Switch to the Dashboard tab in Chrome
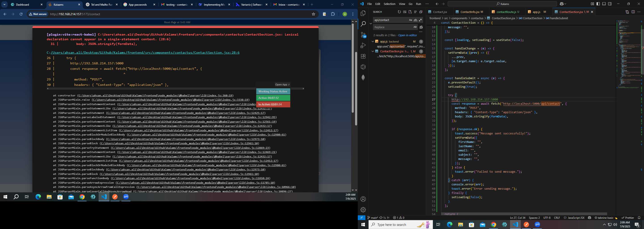 pyautogui.click(x=26, y=4)
